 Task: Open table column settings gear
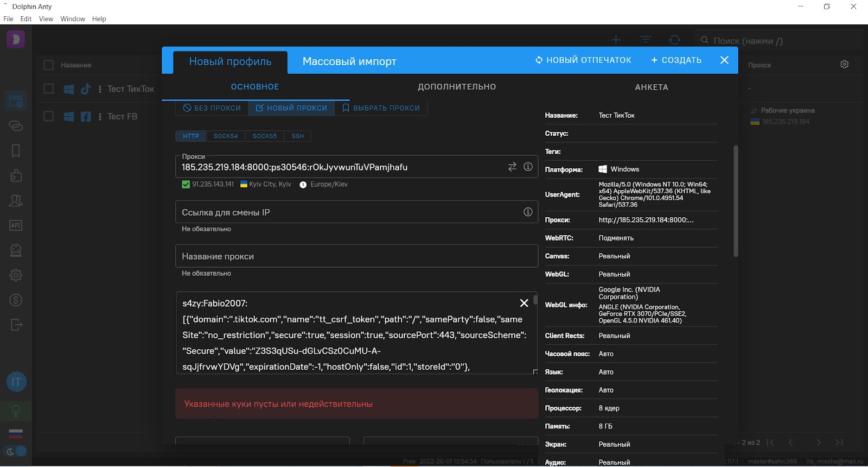click(844, 64)
